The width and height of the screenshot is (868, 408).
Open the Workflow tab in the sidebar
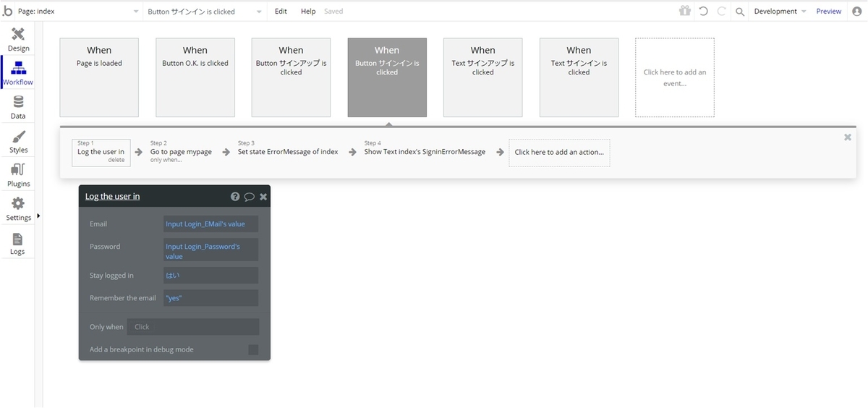tap(18, 73)
